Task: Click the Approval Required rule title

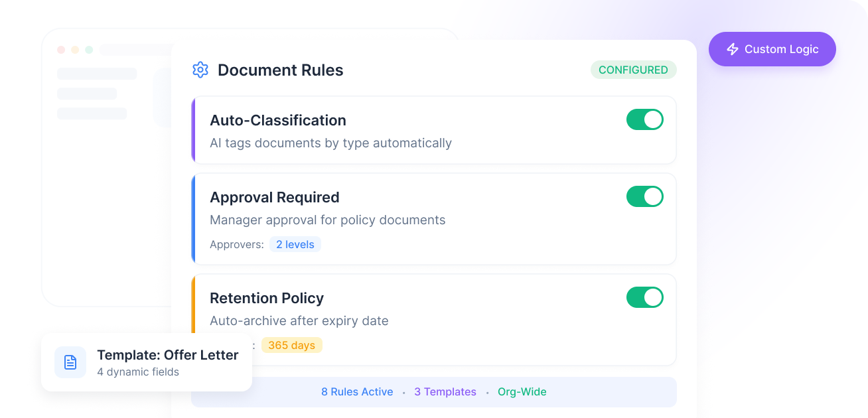Action: [275, 197]
